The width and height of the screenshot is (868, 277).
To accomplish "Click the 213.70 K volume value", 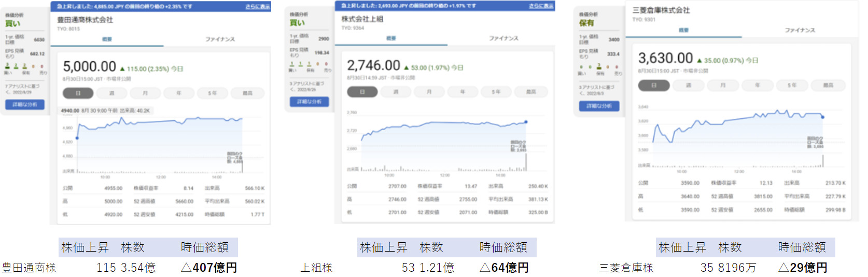I will click(x=835, y=183).
